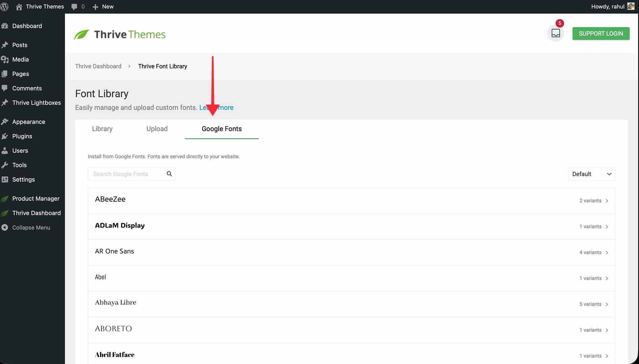
Task: Click the Collapse Menu arrow icon
Action: click(5, 227)
